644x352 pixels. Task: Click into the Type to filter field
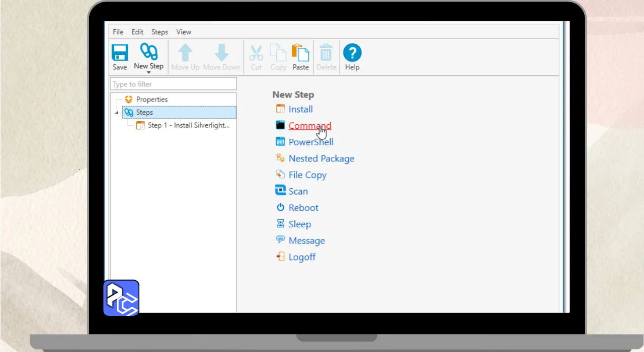click(x=173, y=84)
